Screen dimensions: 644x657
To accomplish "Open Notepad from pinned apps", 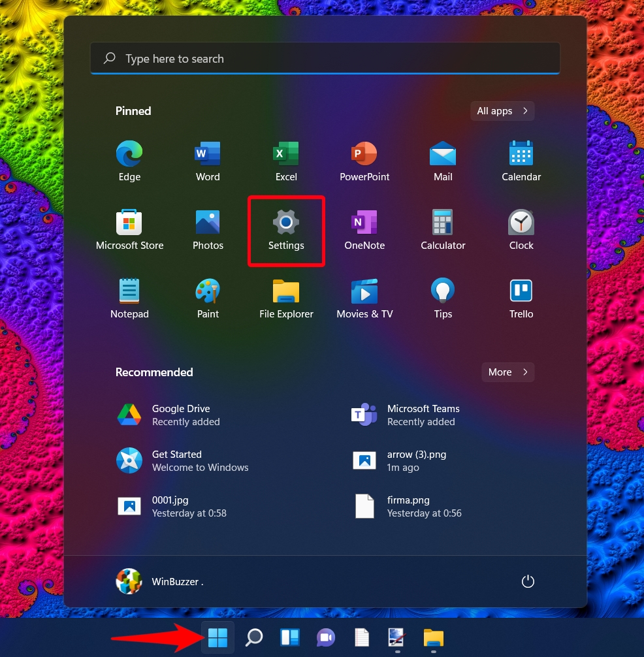I will (129, 297).
